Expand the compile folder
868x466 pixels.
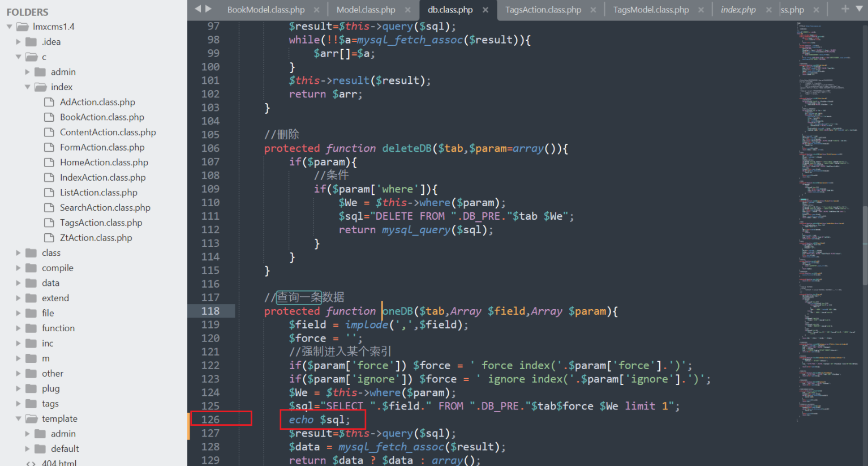point(18,268)
